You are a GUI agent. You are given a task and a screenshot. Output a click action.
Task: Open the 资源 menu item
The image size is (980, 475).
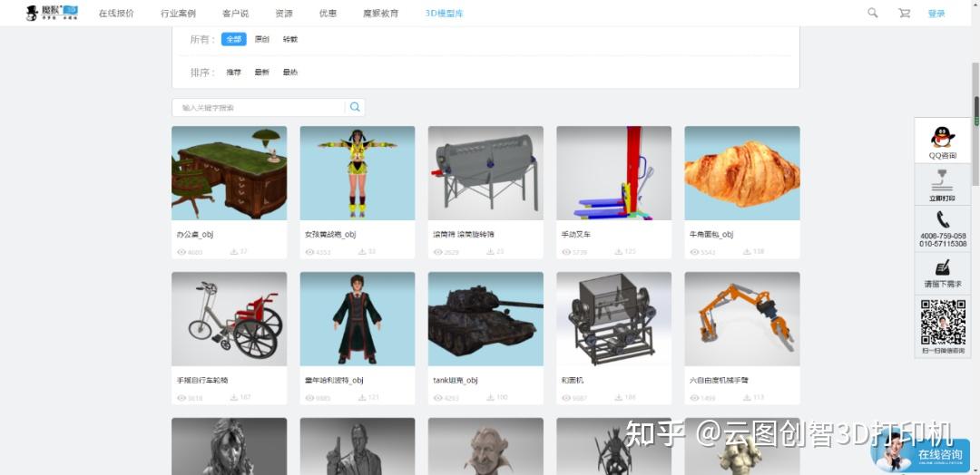(x=284, y=13)
